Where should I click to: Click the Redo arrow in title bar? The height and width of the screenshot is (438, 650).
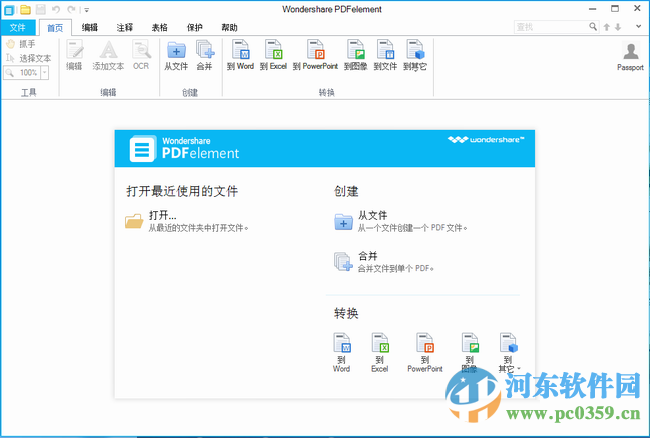(71, 10)
